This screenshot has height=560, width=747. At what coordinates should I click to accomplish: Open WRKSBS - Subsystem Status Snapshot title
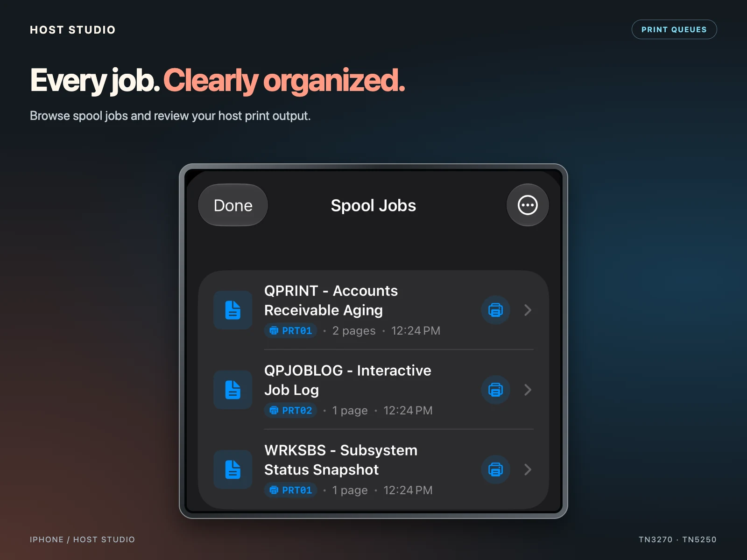point(341,460)
